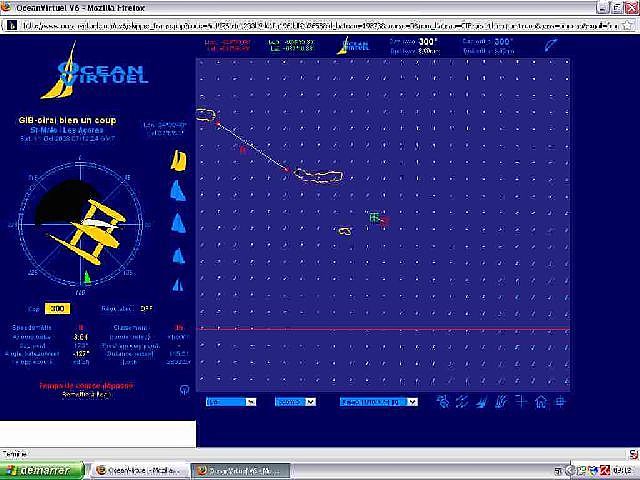
Task: Click the plus-shaped icon in map toolbar
Action: [x=521, y=402]
